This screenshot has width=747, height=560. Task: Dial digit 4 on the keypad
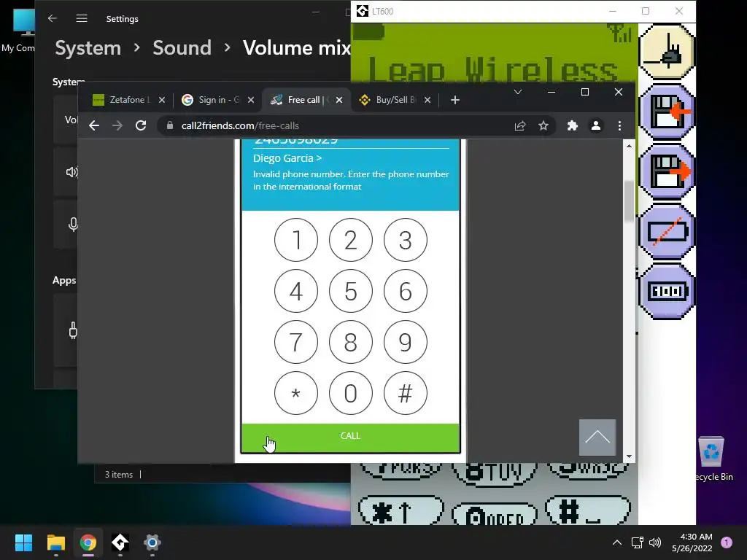pyautogui.click(x=296, y=291)
